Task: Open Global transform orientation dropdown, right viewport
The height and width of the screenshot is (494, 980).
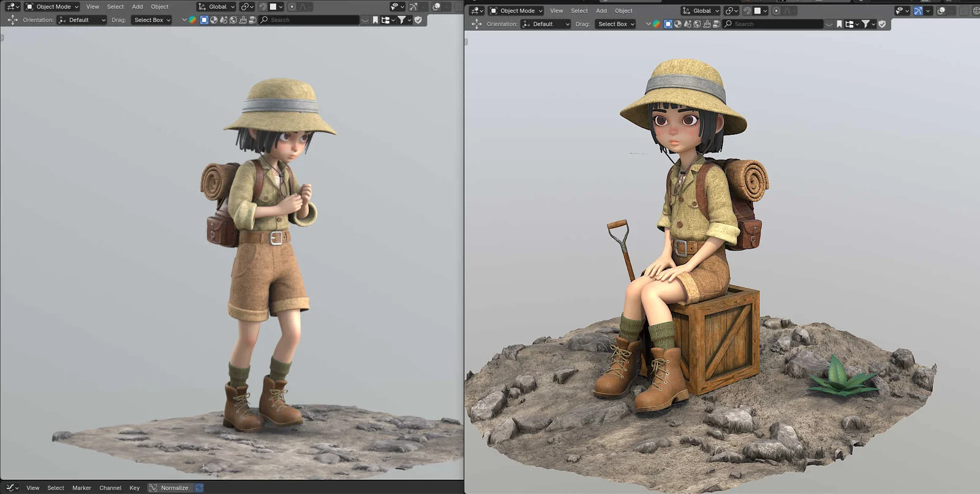Action: [701, 10]
